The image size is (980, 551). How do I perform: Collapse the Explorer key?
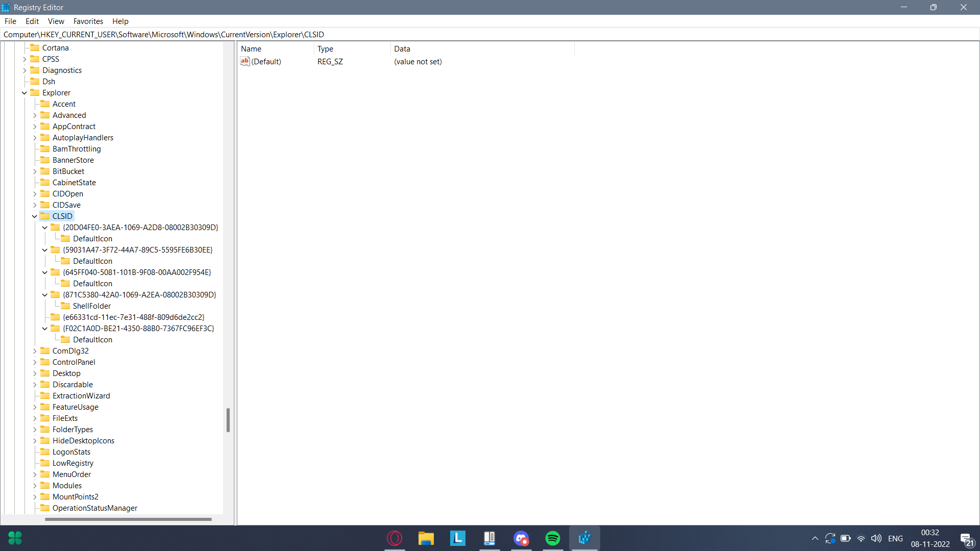tap(24, 93)
